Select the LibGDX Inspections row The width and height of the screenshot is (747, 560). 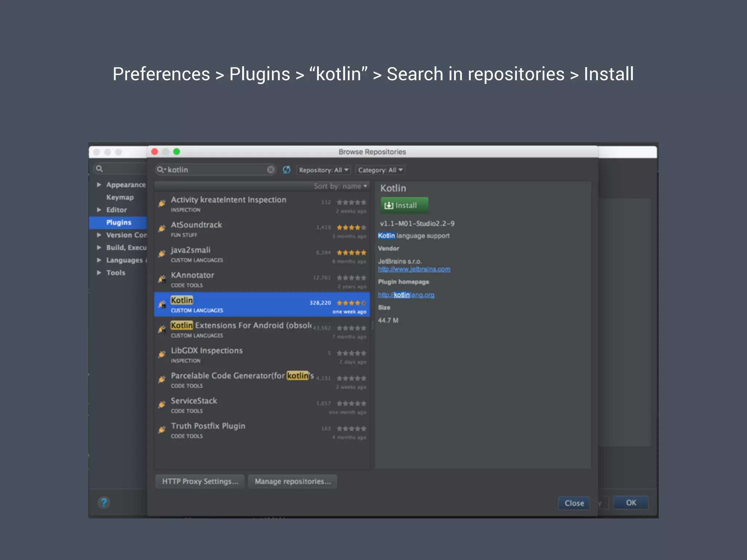coord(262,355)
